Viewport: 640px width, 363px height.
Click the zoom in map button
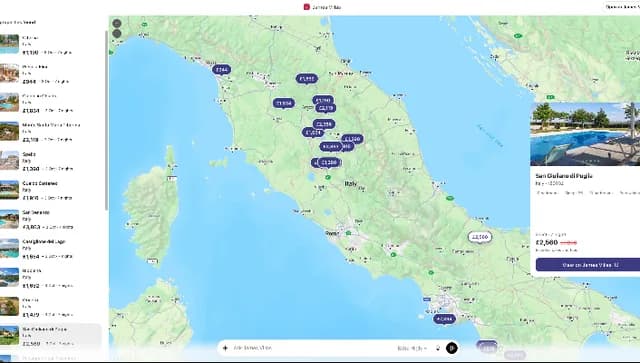pos(117,24)
